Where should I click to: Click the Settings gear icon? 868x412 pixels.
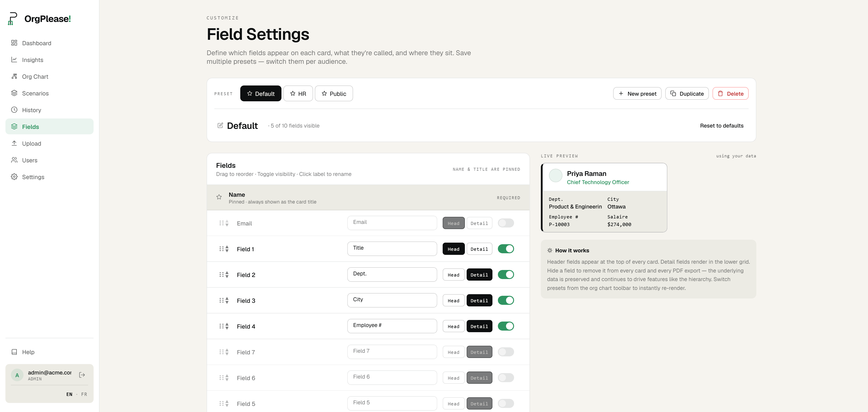(x=14, y=177)
